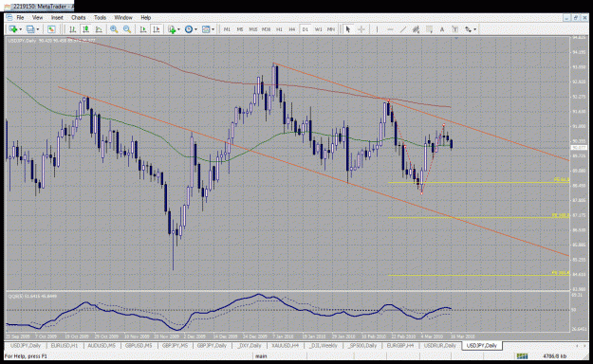Switch chart to Bar Chart mode
This screenshot has width=593, height=364.
tap(73, 29)
